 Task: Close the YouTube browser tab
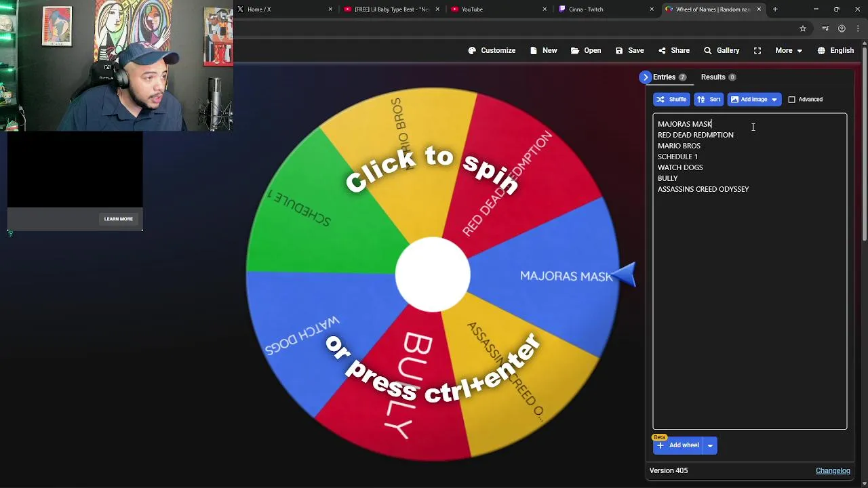[545, 9]
